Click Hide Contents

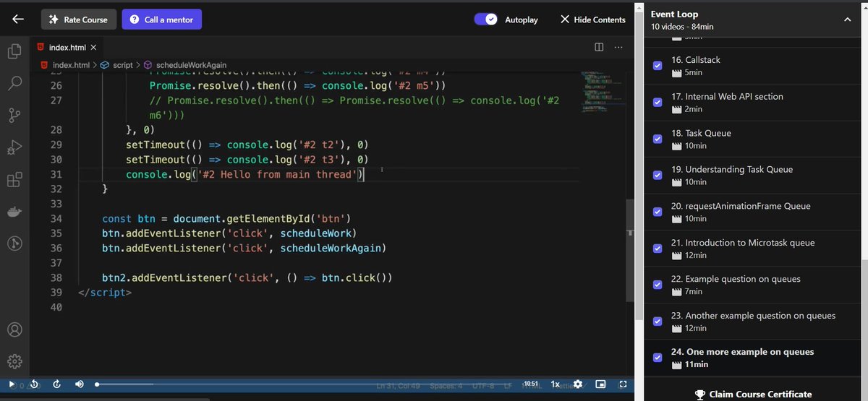[592, 20]
